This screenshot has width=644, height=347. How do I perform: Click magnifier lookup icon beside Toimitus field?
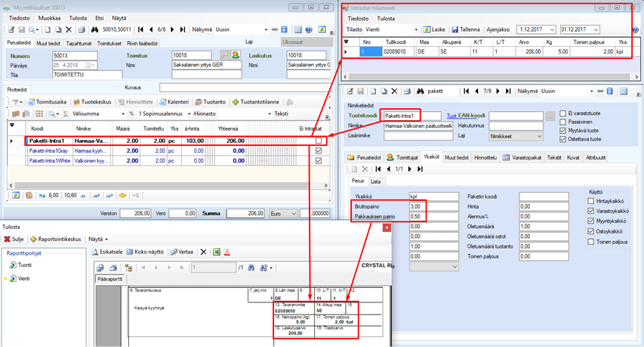(x=225, y=54)
